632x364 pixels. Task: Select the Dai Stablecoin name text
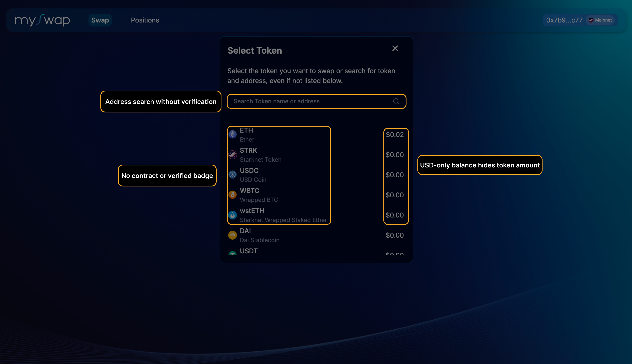click(260, 240)
